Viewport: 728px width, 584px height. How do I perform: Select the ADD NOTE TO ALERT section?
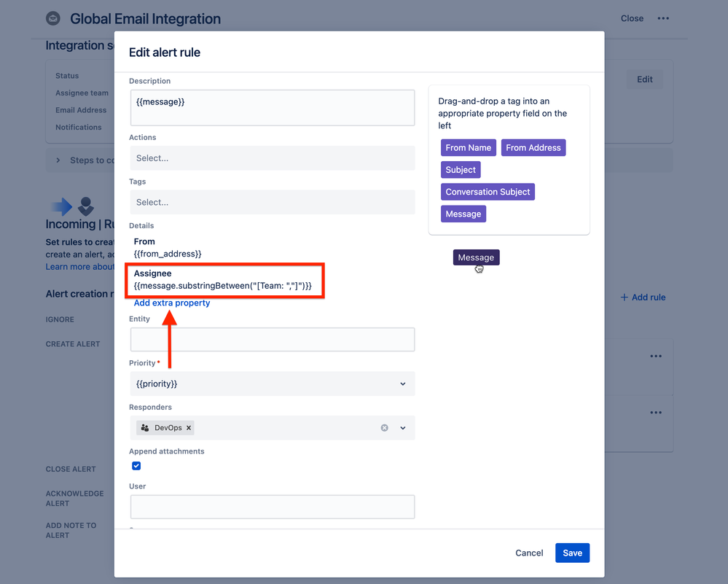coord(71,531)
